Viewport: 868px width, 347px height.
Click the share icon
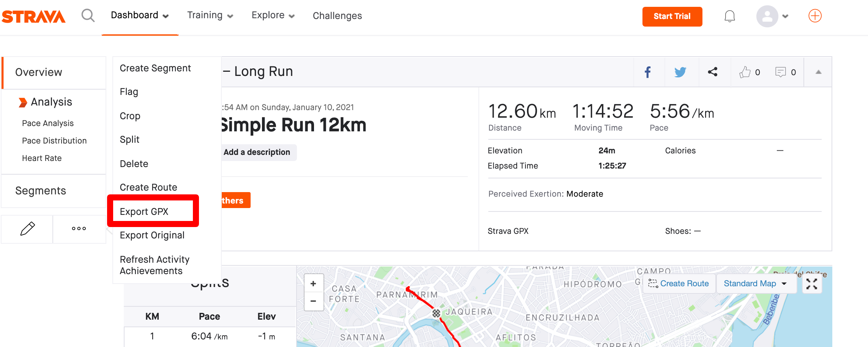point(713,72)
